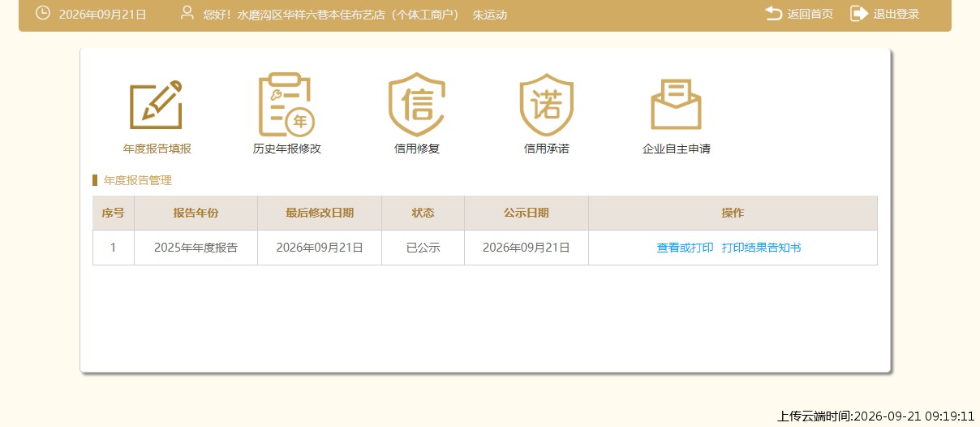Click the merchant name 水磨沟区华祥六巷本佳布艺店
Viewport: 980px width, 427px height.
click(313, 14)
